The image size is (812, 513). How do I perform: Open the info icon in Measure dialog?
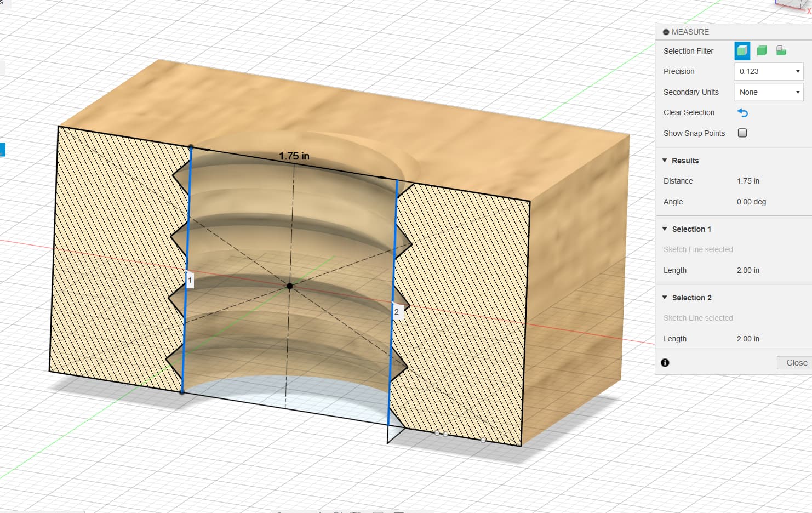pyautogui.click(x=665, y=363)
